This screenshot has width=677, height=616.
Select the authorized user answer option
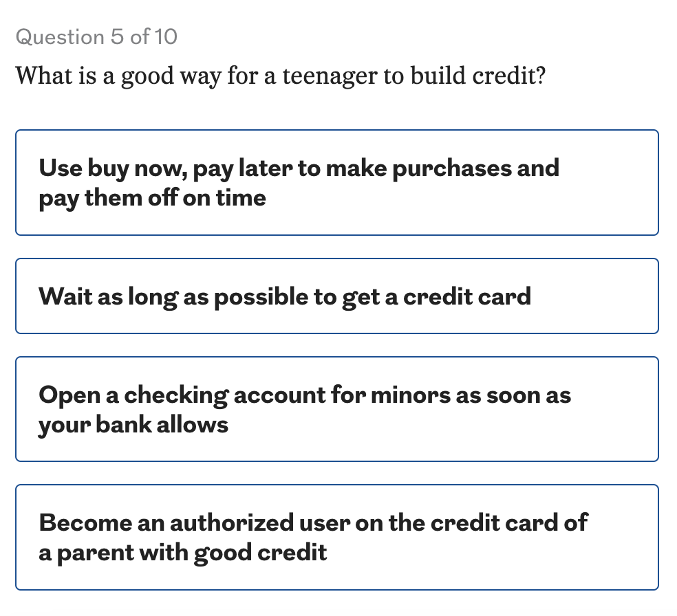click(336, 537)
